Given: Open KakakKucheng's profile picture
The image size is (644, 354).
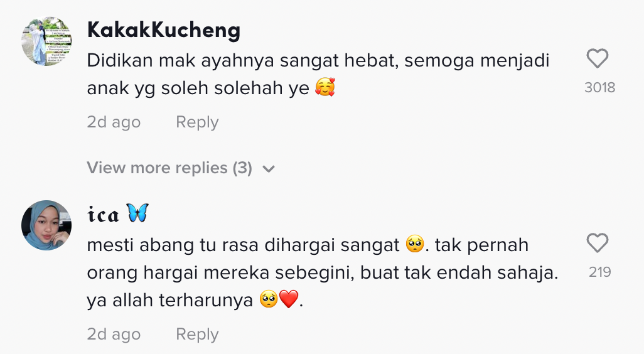Looking at the screenshot, I should (46, 41).
